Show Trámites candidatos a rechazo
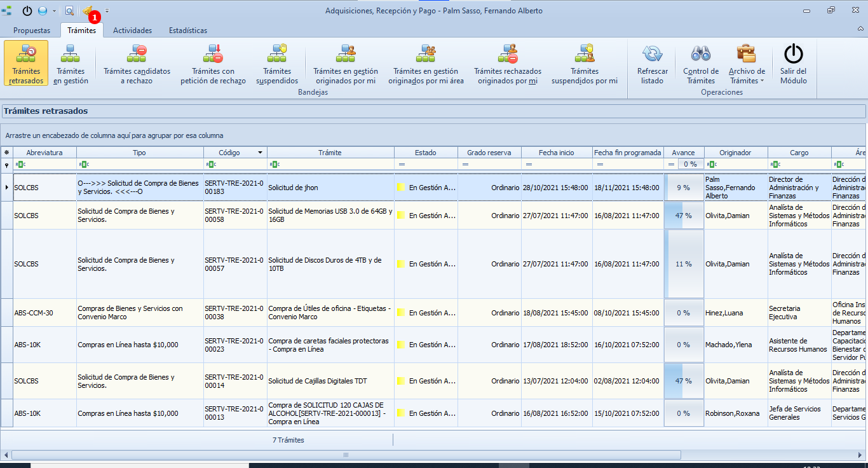 pyautogui.click(x=137, y=63)
